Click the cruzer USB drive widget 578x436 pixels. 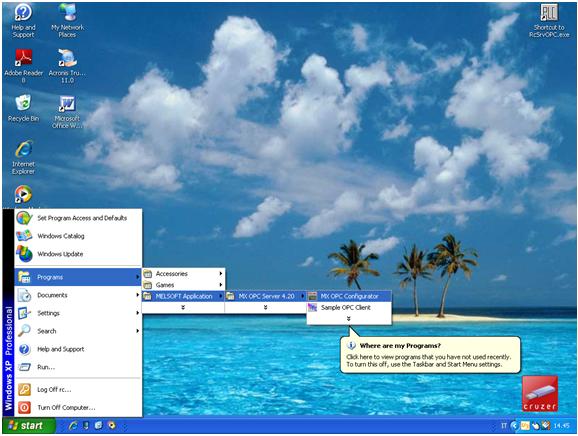pos(540,394)
